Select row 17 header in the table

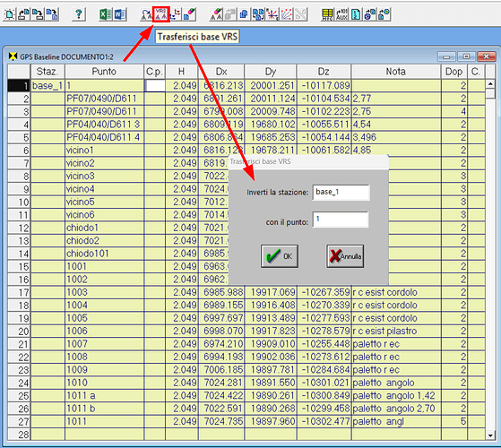pos(19,292)
